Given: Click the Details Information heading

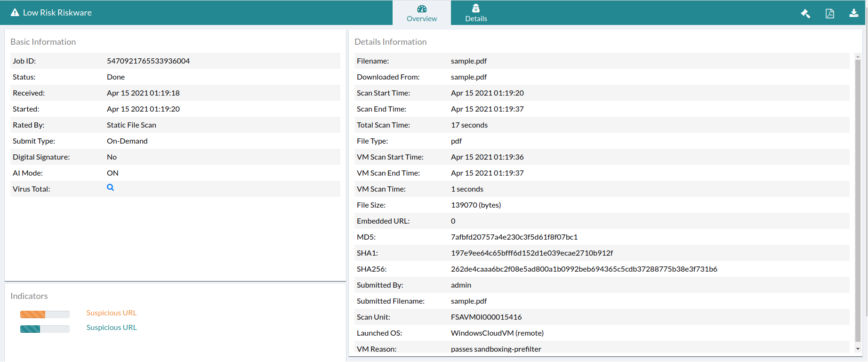Looking at the screenshot, I should 391,42.
